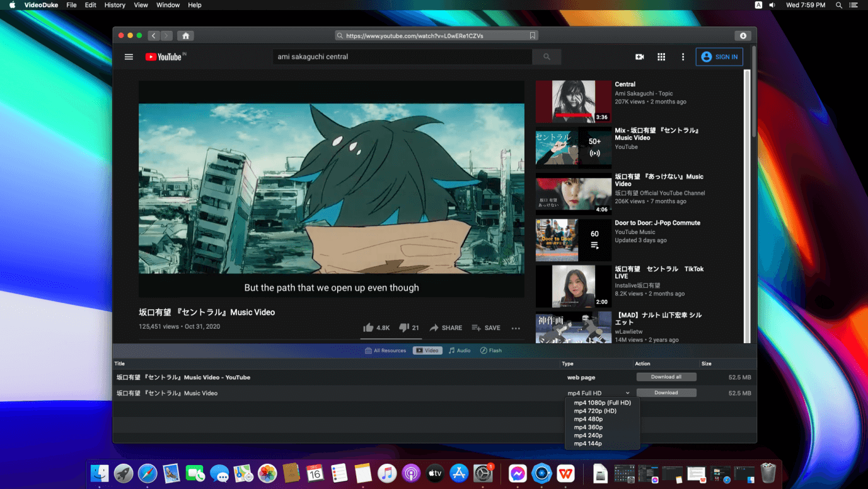Go back with the browser back arrow
This screenshot has width=868, height=489.
(x=154, y=36)
